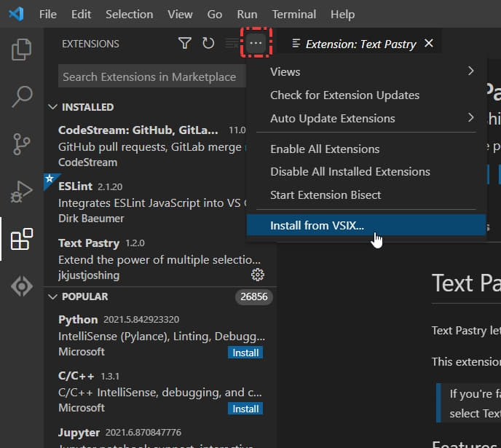
Task: Open the Terminal menu
Action: 294,15
